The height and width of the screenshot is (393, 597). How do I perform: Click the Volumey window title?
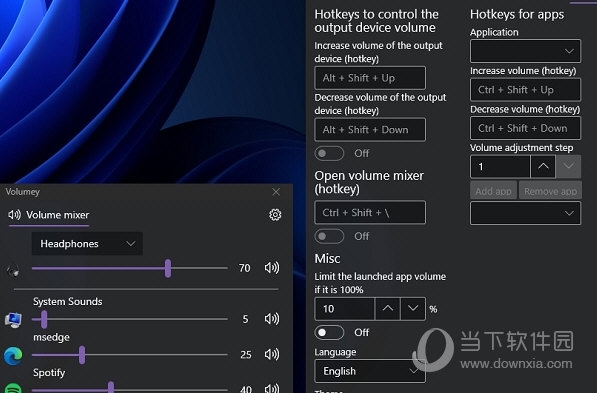[22, 192]
